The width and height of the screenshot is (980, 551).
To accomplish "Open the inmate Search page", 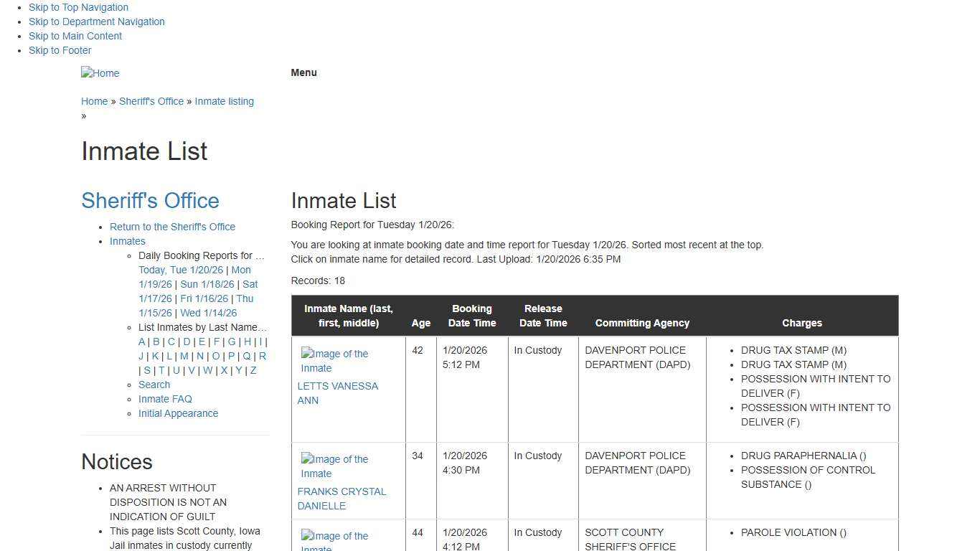I will point(154,385).
